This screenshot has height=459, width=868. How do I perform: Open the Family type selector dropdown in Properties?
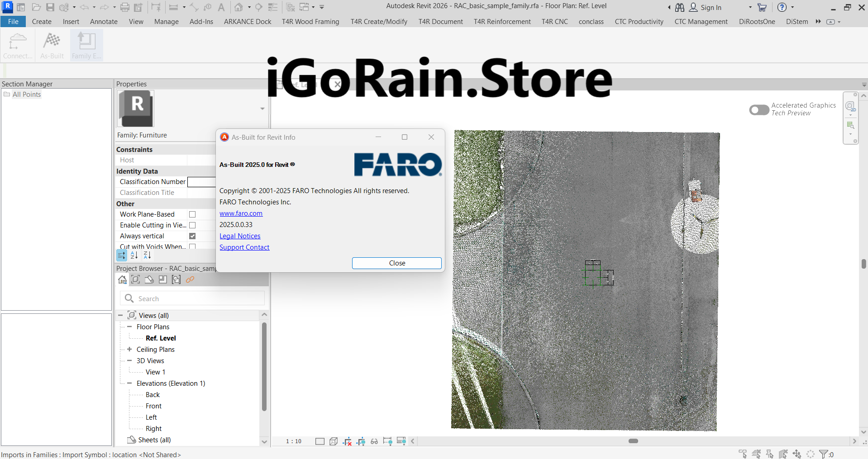(x=262, y=109)
